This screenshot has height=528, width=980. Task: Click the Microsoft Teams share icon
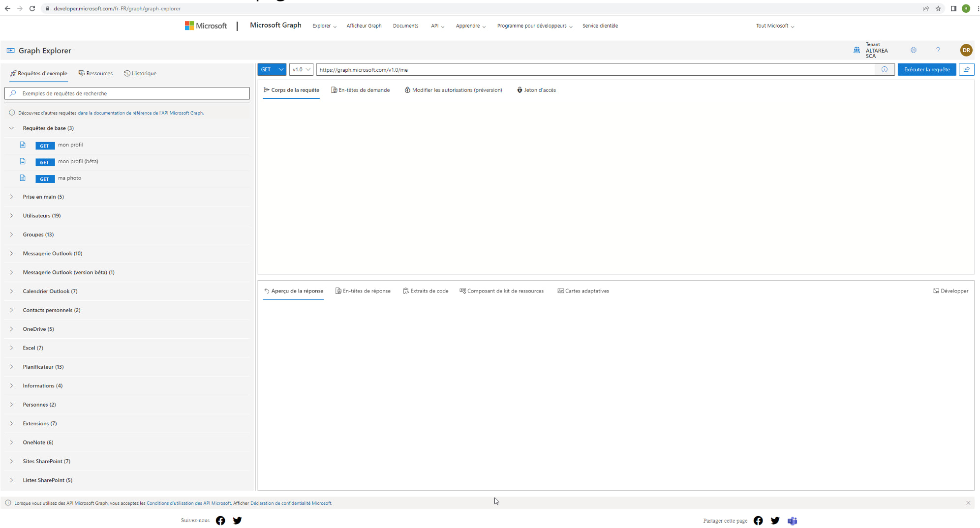793,521
